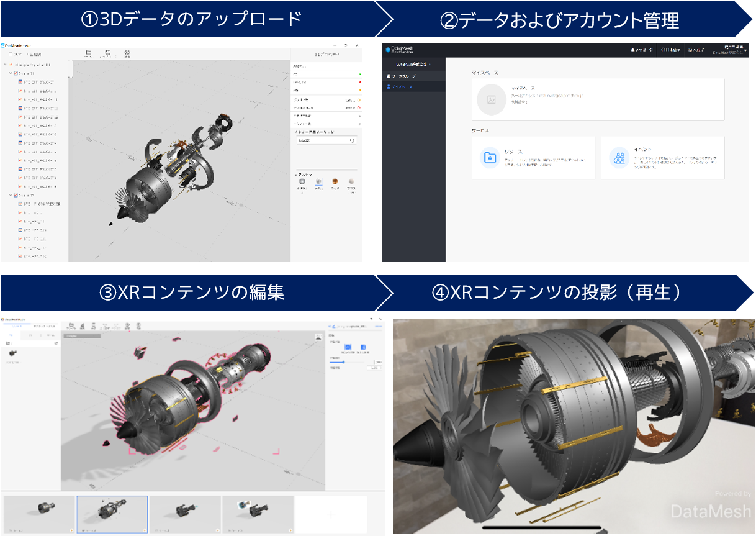Image resolution: width=756 pixels, height=536 pixels.
Task: Uncheck the first child node checkbox in tree
Action: pos(20,82)
